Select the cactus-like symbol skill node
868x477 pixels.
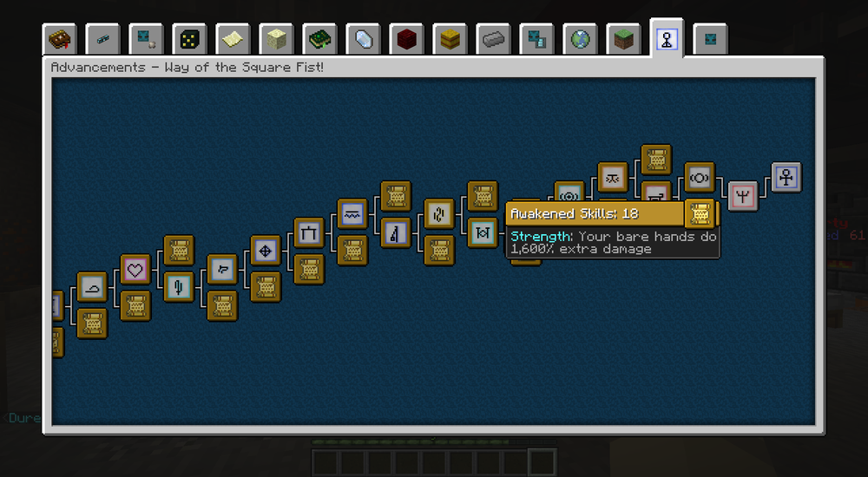[x=179, y=286]
